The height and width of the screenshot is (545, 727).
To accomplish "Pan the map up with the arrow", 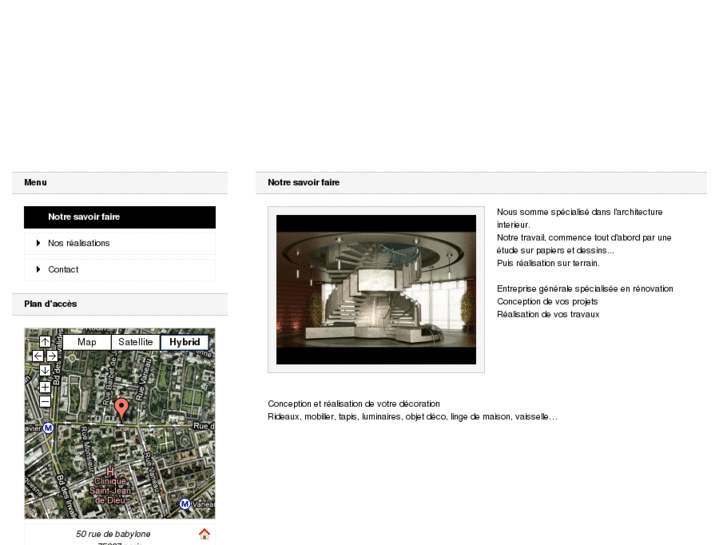I will tap(45, 342).
